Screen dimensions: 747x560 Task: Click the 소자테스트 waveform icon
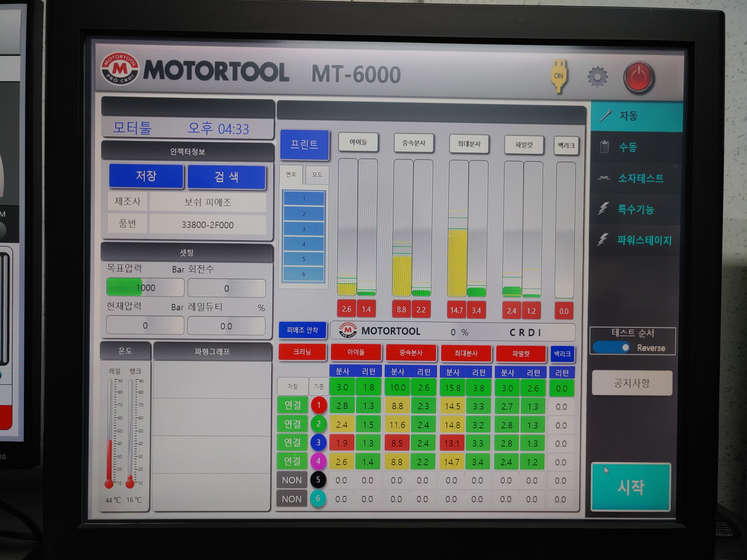click(603, 178)
